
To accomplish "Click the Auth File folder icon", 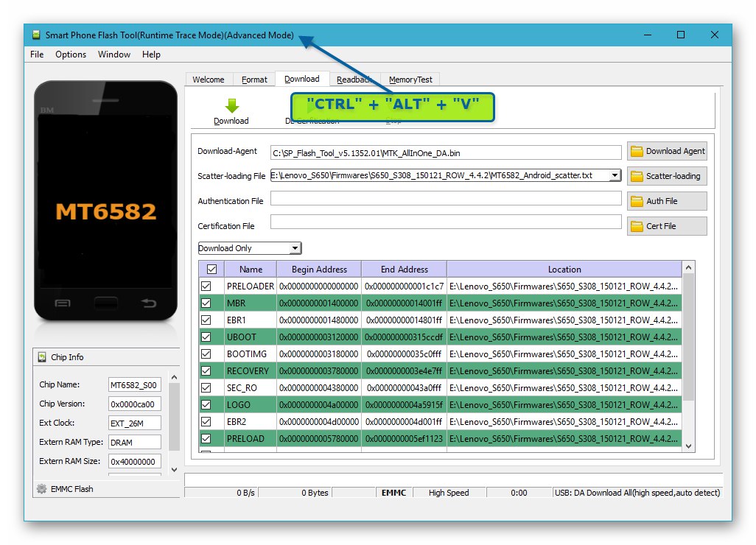I will (x=637, y=201).
